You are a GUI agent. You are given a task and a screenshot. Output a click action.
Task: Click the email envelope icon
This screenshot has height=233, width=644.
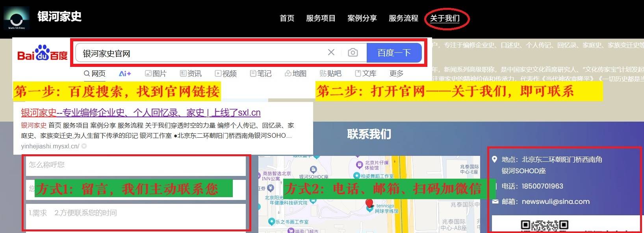[495, 202]
